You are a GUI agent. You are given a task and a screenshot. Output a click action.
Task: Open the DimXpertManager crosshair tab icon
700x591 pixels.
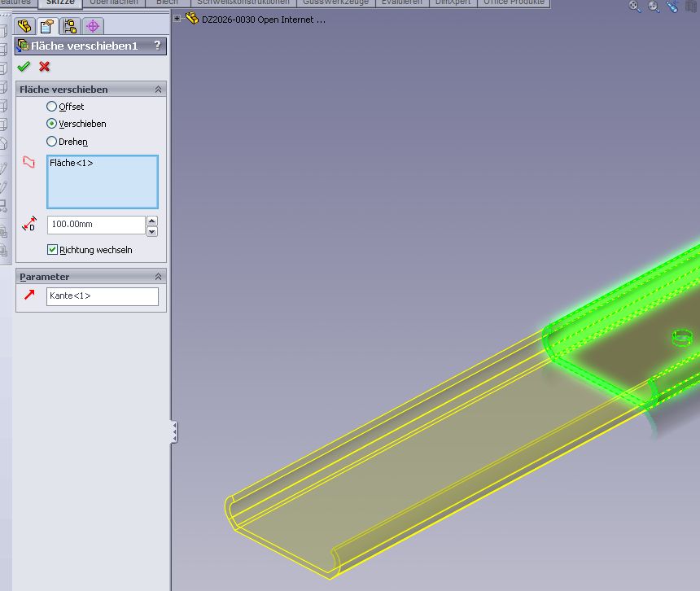pos(93,26)
